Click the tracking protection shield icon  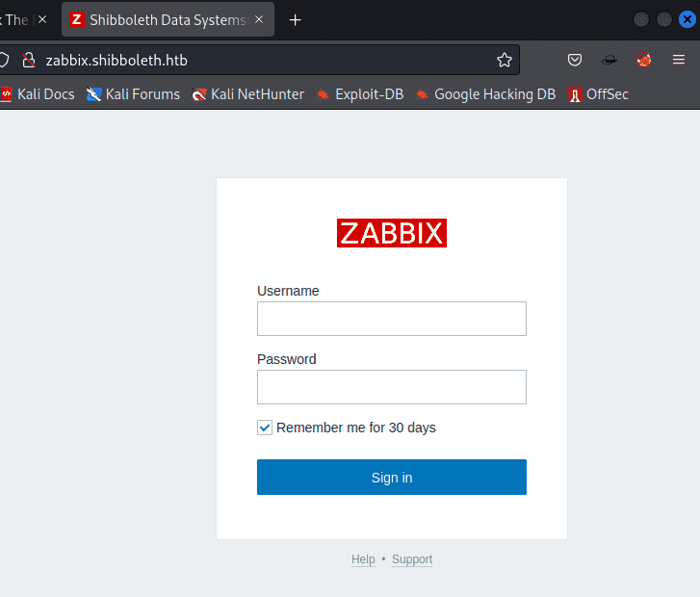click(4, 60)
